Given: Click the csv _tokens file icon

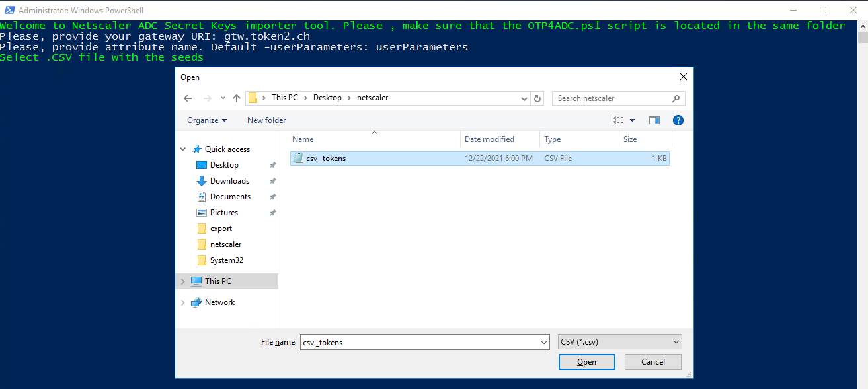Looking at the screenshot, I should point(298,159).
